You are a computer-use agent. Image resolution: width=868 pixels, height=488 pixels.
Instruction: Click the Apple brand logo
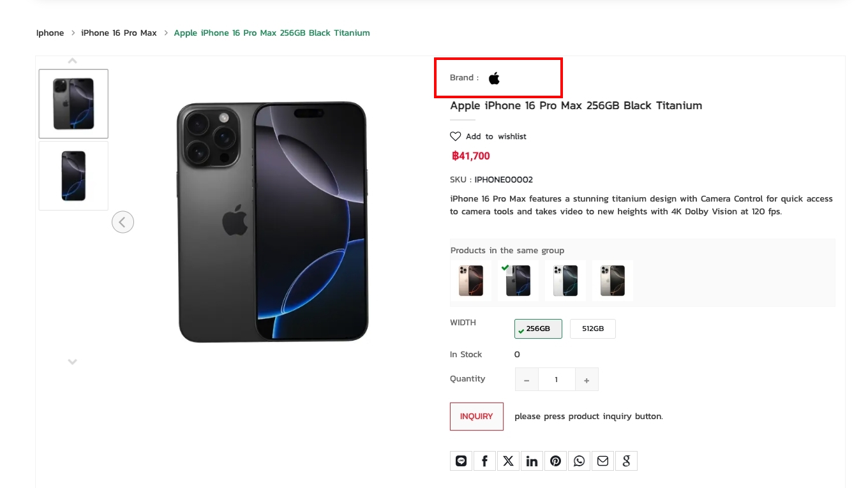(x=494, y=78)
